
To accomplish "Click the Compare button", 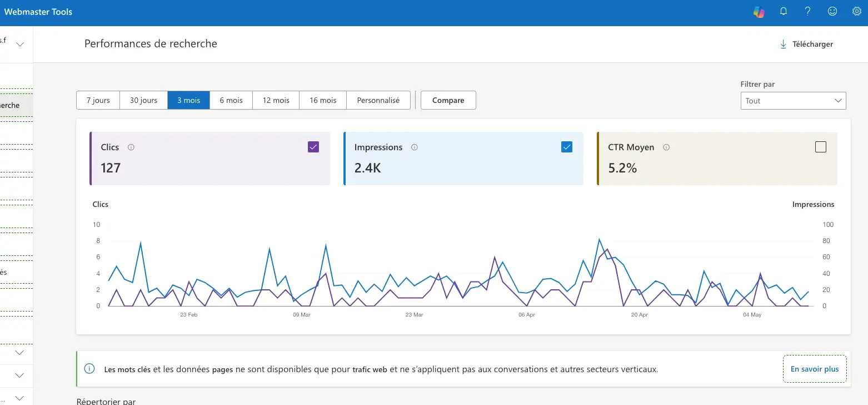I will click(448, 100).
